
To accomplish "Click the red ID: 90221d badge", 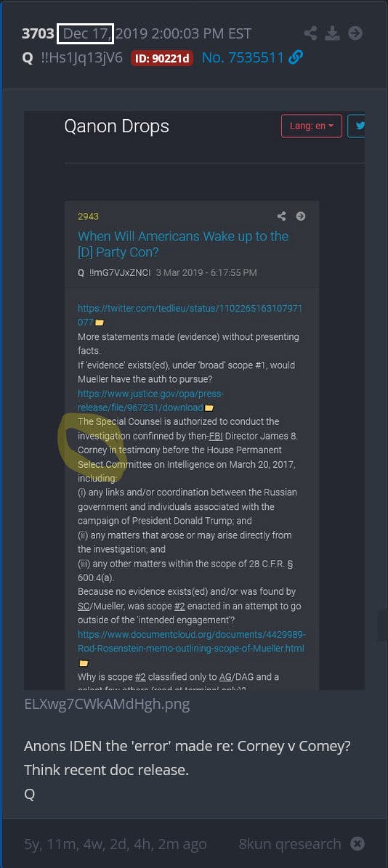I will click(x=162, y=58).
